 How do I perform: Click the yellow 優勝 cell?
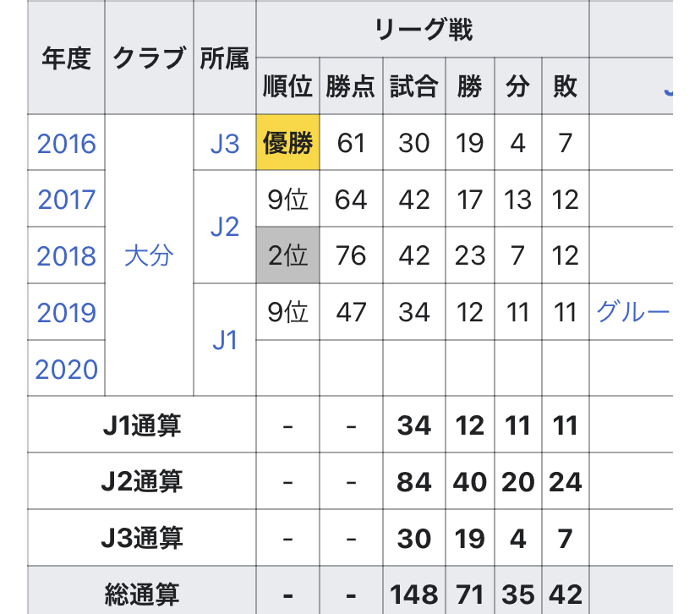coord(288,143)
